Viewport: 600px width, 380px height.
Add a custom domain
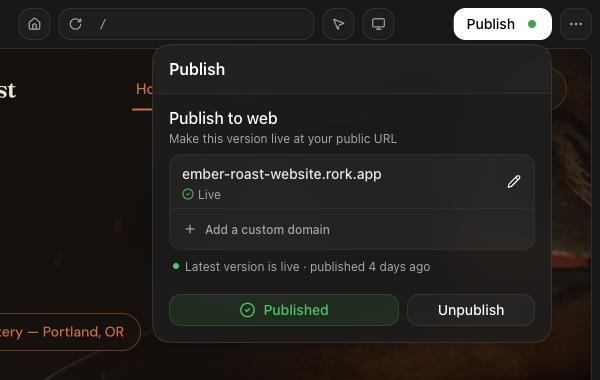(x=352, y=229)
